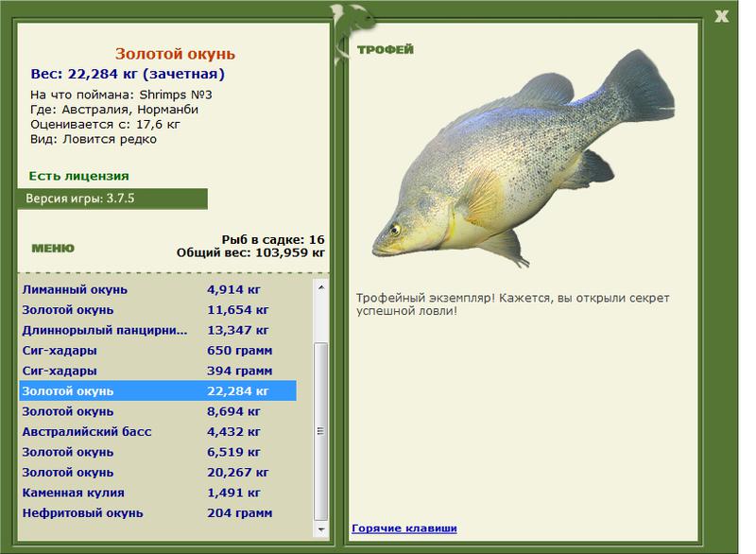Click the Версия игры 3.7.5 bar
756x554 pixels.
point(112,199)
